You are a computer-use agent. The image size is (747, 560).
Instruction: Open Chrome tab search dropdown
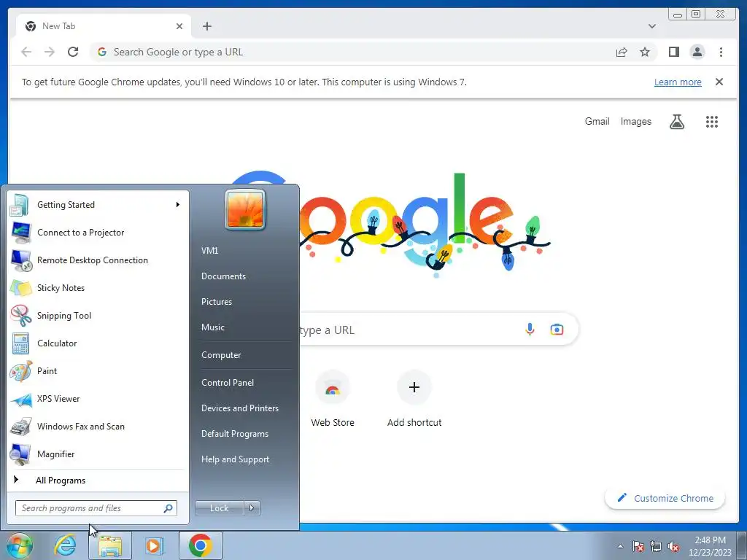click(651, 26)
